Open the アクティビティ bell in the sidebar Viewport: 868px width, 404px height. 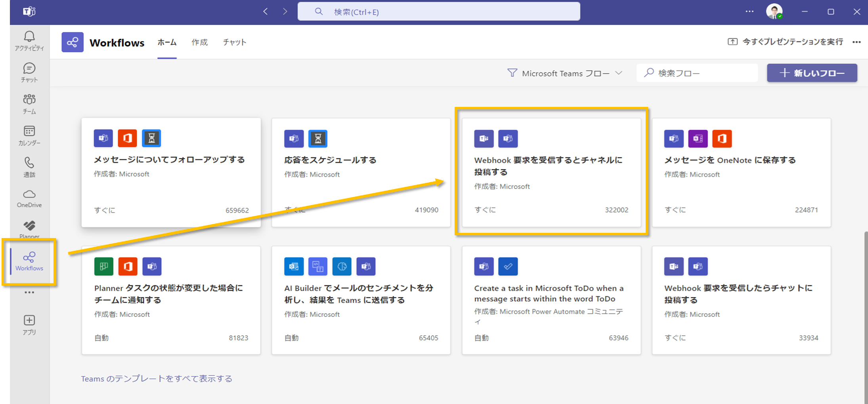click(x=29, y=41)
